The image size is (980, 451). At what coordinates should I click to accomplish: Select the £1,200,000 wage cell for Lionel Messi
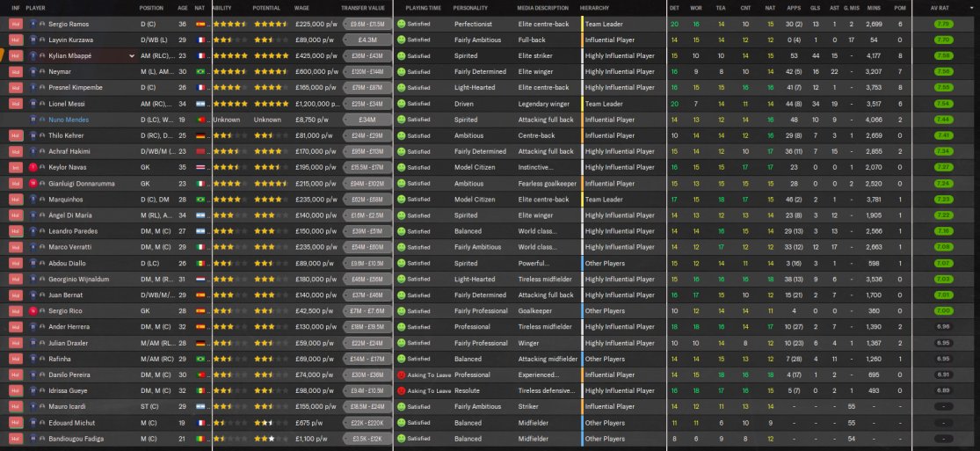(317, 104)
